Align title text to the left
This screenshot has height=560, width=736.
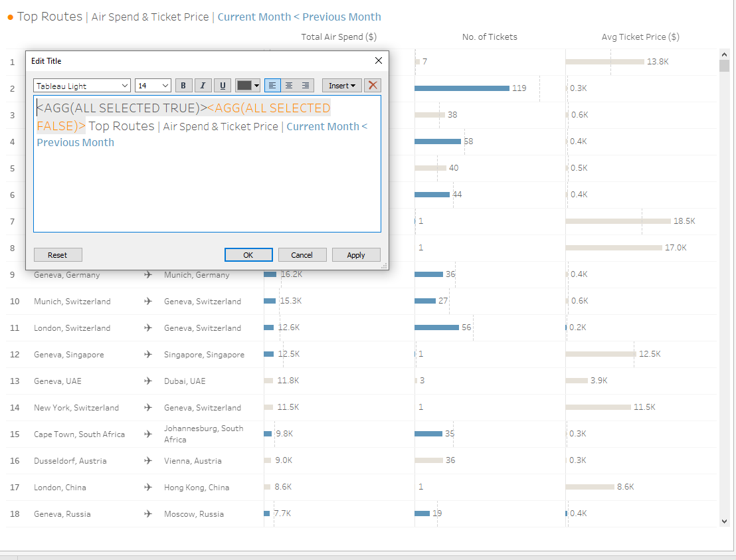coord(272,86)
